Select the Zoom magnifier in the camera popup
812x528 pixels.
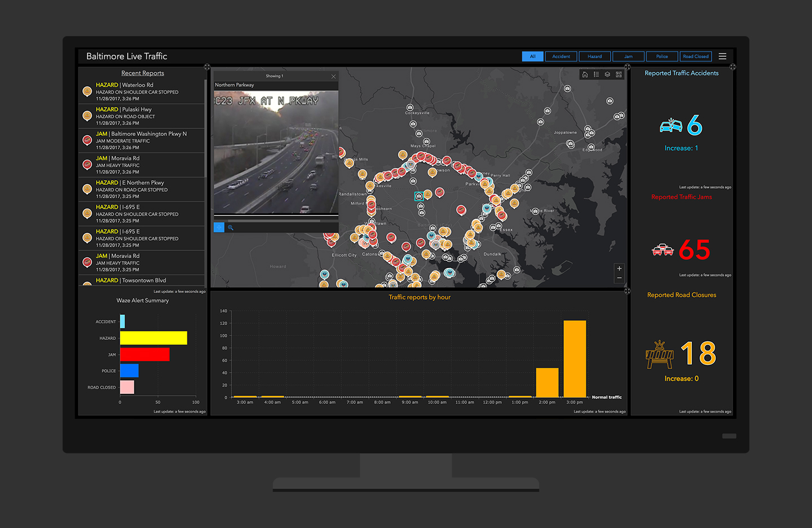point(231,227)
